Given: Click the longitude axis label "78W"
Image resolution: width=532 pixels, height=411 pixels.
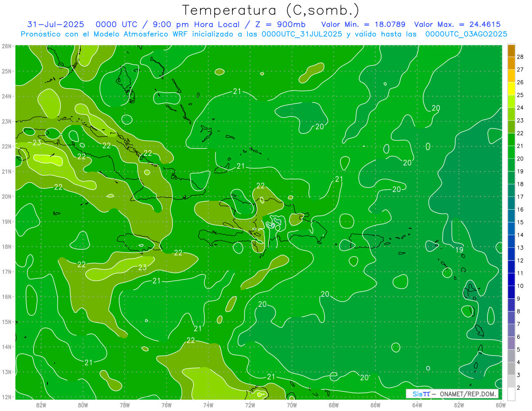Looking at the screenshot, I should point(125,405).
